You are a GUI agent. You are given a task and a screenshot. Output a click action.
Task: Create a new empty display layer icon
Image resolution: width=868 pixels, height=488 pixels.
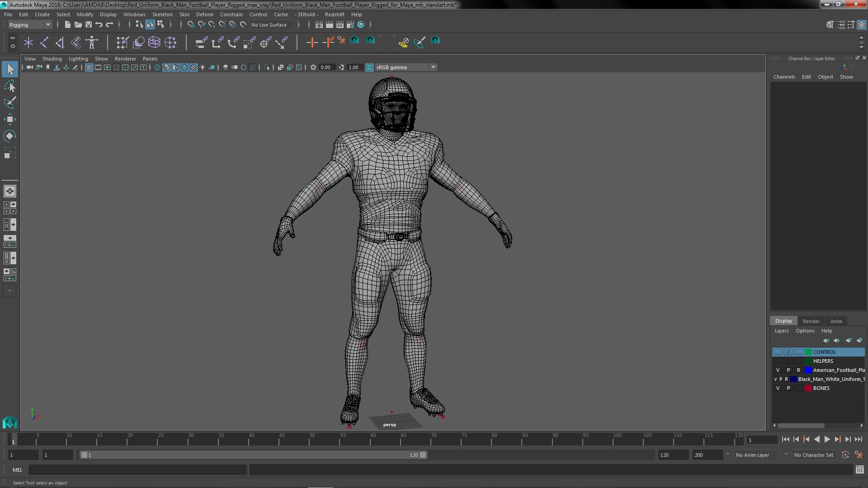tap(849, 340)
